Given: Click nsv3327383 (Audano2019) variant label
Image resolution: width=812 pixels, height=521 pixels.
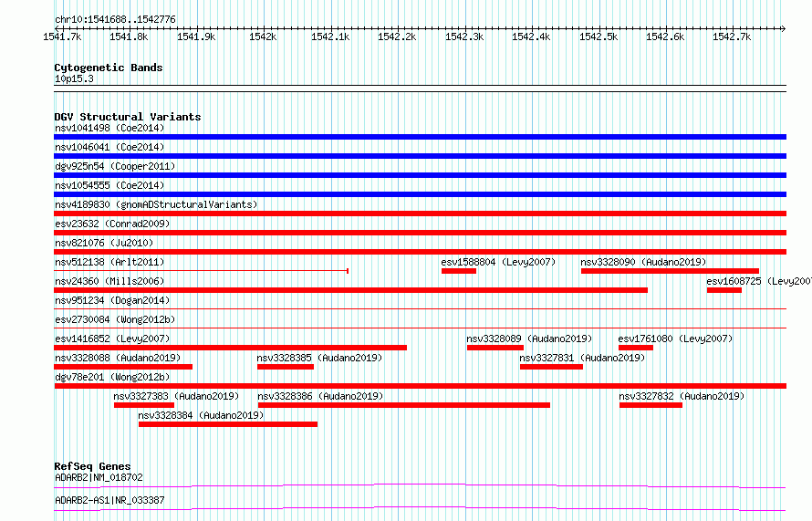Looking at the screenshot, I should tap(176, 396).
